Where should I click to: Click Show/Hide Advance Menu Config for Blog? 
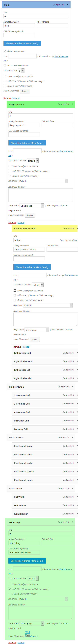[x=22, y=43]
